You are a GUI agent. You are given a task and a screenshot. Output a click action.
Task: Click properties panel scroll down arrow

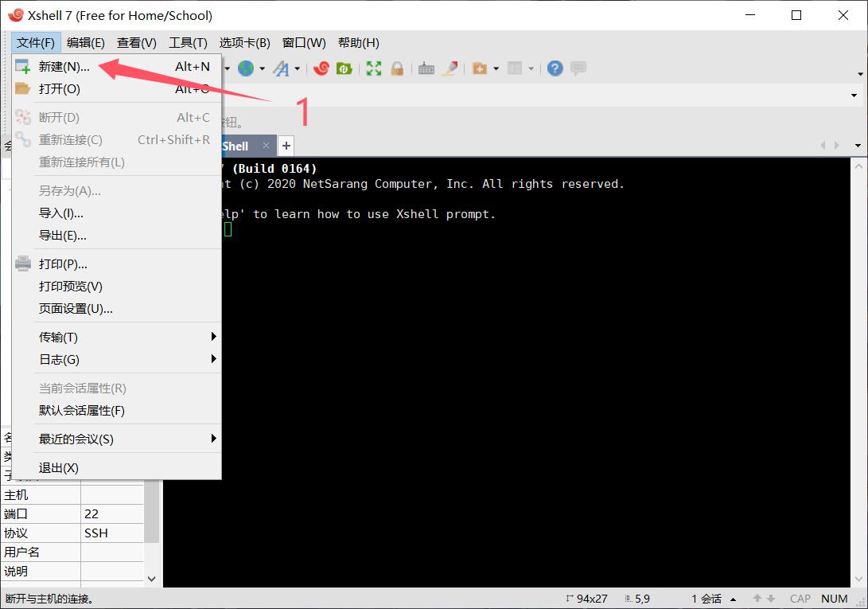point(152,579)
